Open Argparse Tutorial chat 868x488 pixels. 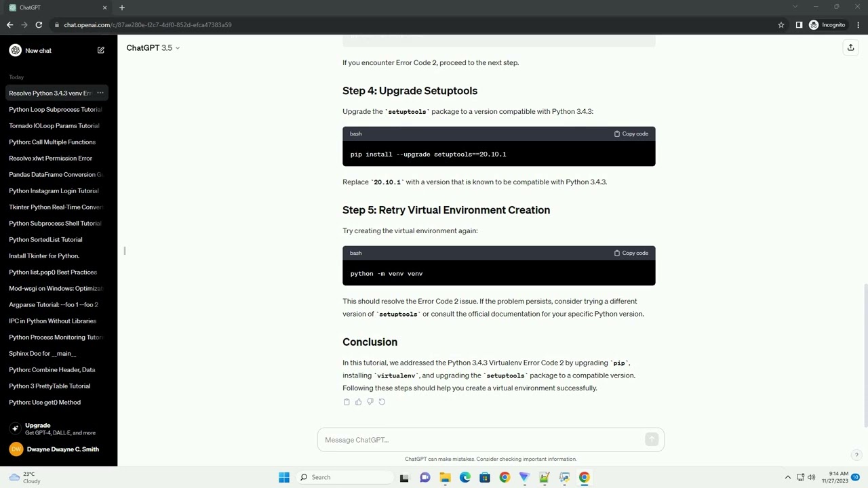pos(56,304)
